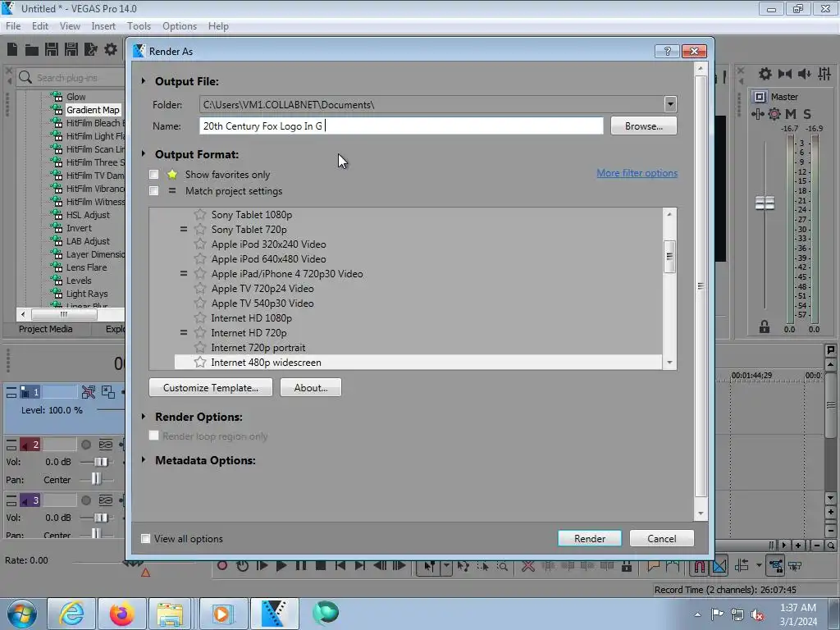Click the Insert Marker icon
840x630 pixels.
(x=653, y=566)
